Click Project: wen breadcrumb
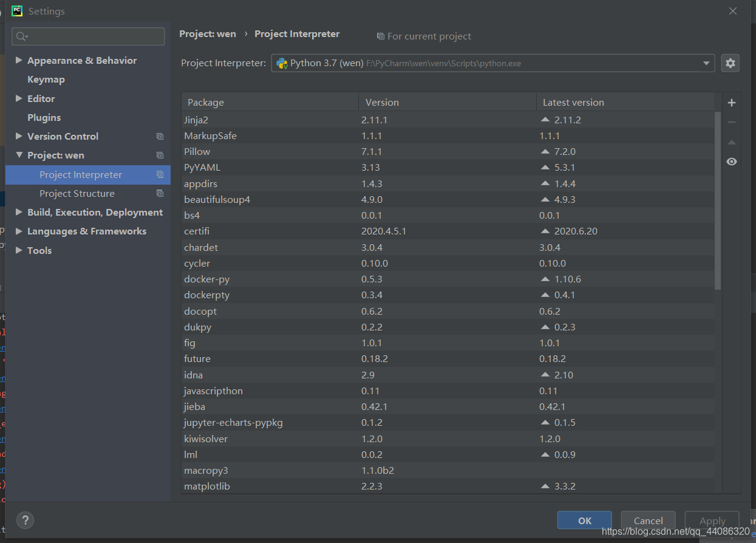 tap(208, 34)
